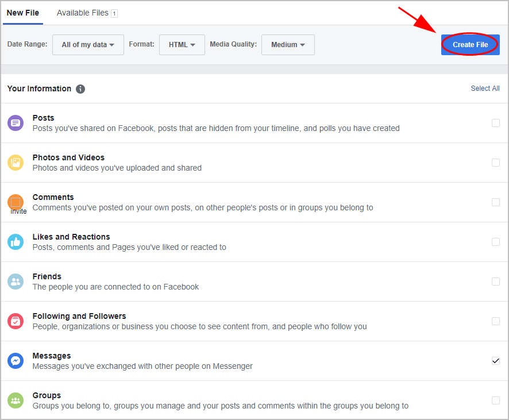Click the Likes and Reactions heading
Image resolution: width=509 pixels, height=420 pixels.
(x=71, y=237)
